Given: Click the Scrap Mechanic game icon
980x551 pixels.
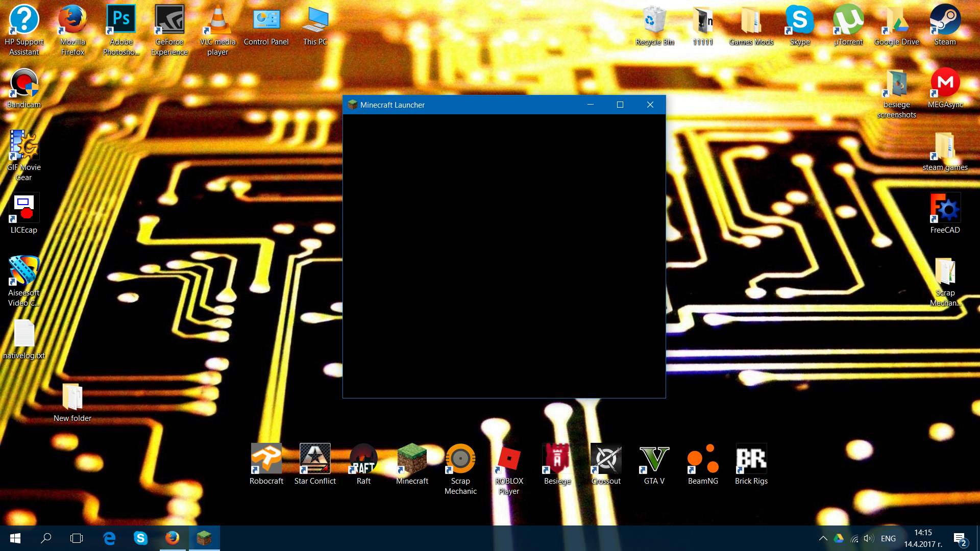Looking at the screenshot, I should tap(460, 459).
